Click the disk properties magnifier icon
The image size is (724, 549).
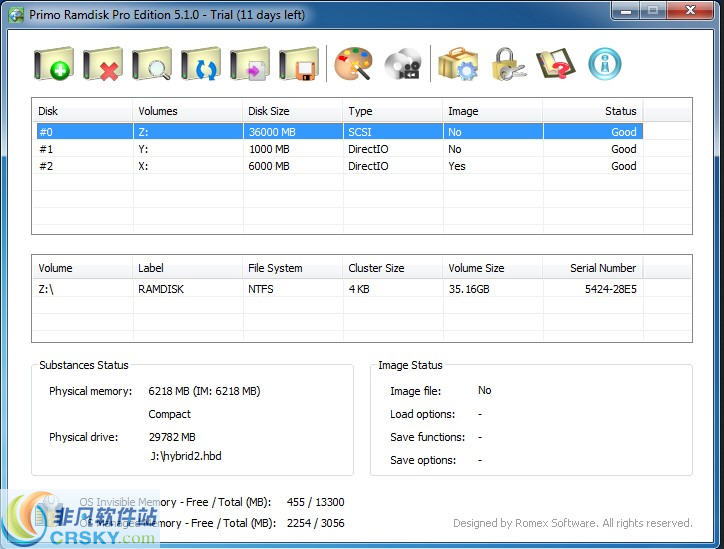(151, 64)
